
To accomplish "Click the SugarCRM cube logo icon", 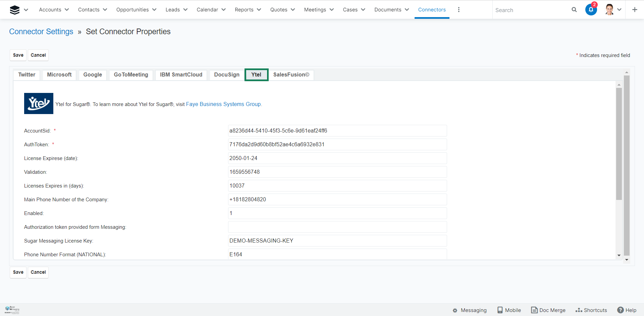I will coord(15,10).
